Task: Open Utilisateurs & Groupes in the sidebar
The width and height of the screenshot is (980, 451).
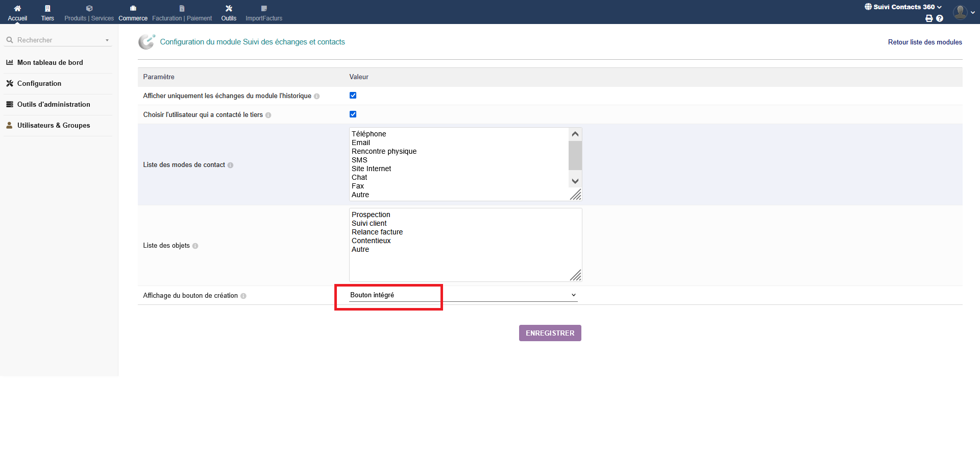Action: [x=54, y=126]
